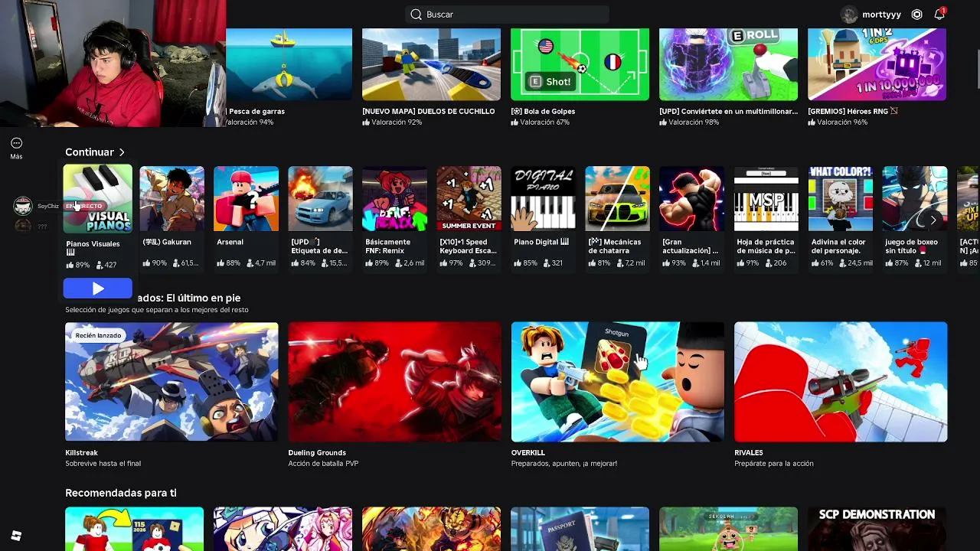Open the [GREMIOS] Héroes RNG game card

coord(877,64)
